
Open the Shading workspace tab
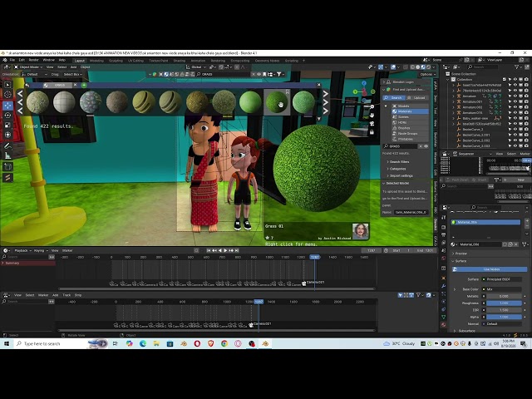(x=180, y=61)
